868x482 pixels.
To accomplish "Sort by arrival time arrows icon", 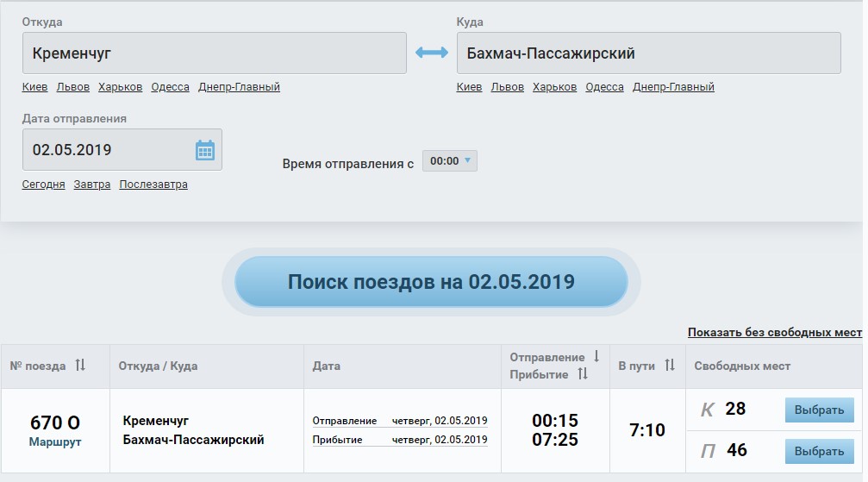I will pos(583,374).
